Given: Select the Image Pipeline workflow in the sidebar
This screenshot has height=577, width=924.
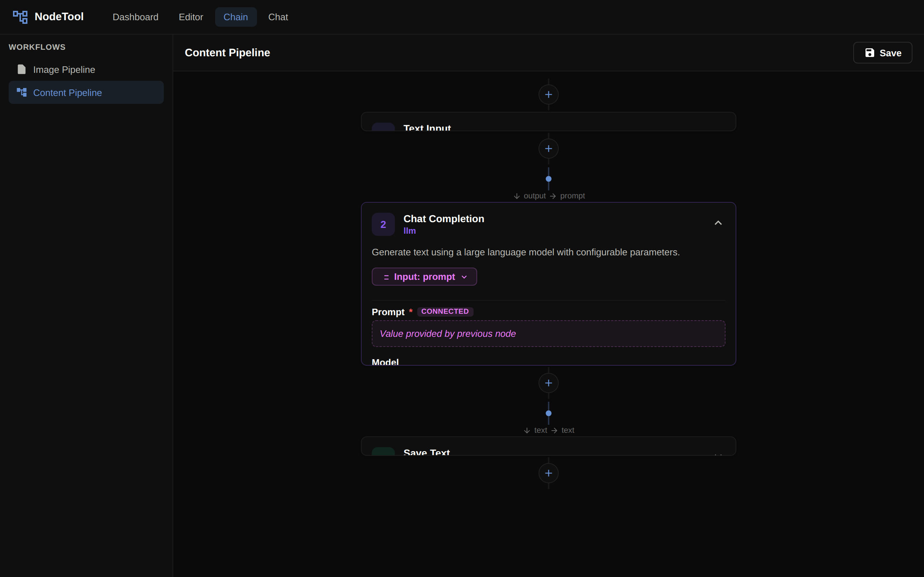Looking at the screenshot, I should tap(64, 70).
